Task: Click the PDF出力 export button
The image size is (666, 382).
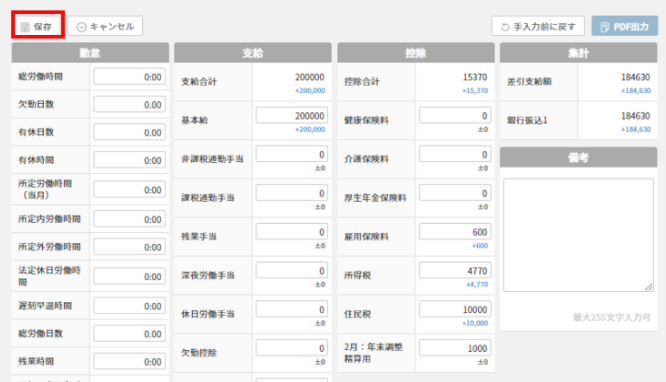Action: pyautogui.click(x=624, y=26)
